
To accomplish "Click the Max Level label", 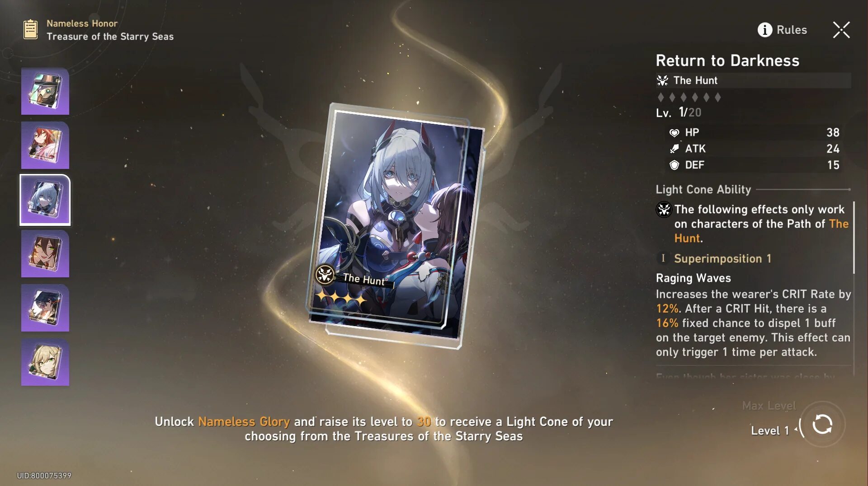I will [769, 406].
